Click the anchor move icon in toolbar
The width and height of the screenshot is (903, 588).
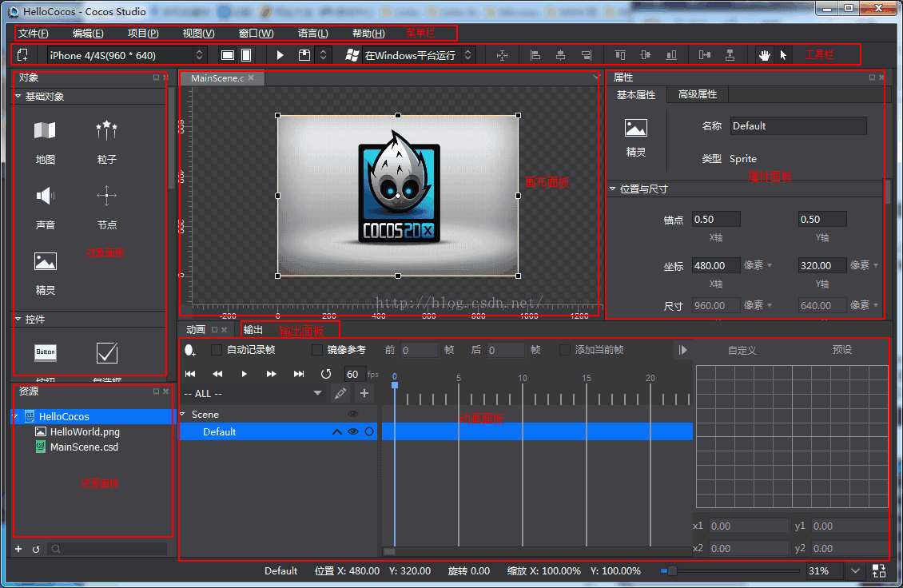coord(502,54)
